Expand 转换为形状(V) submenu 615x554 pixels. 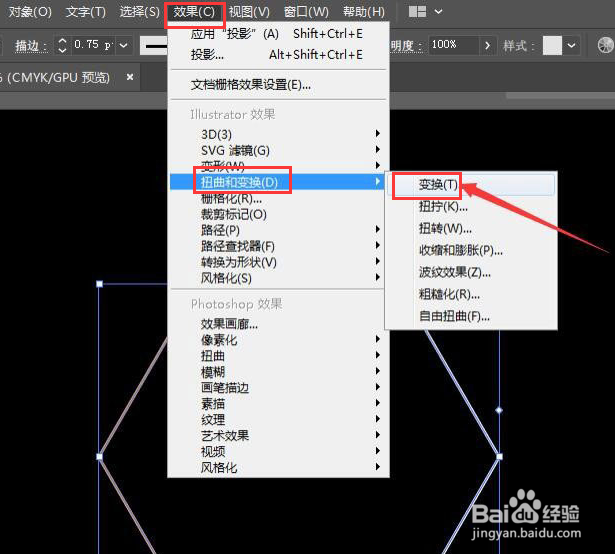[277, 262]
